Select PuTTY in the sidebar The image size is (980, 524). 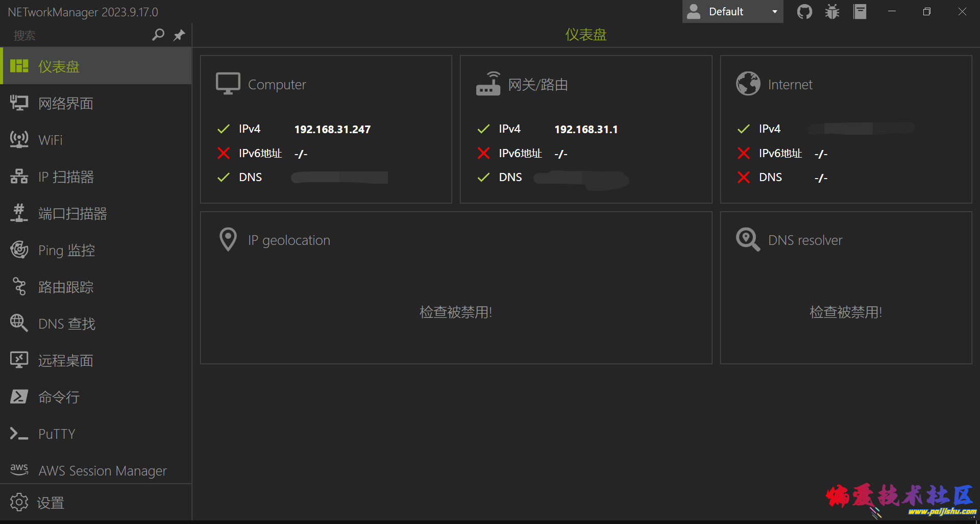[57, 434]
